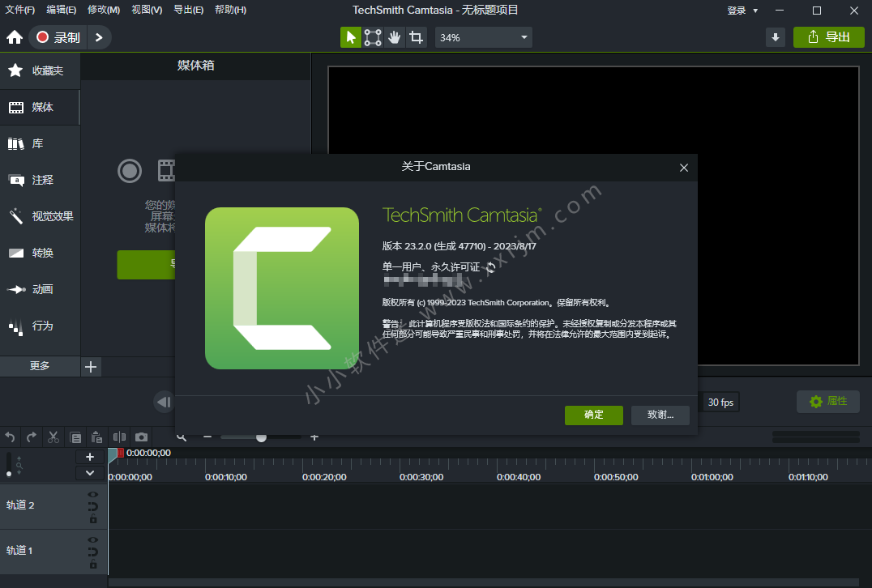This screenshot has height=588, width=872.
Task: Open the 动画 animations tab
Action: tap(40, 289)
